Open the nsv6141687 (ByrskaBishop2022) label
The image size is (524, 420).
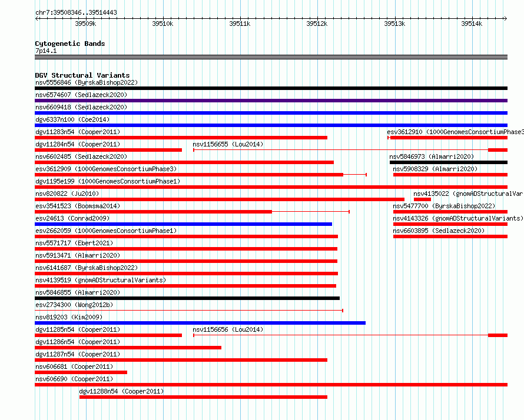tap(87, 268)
